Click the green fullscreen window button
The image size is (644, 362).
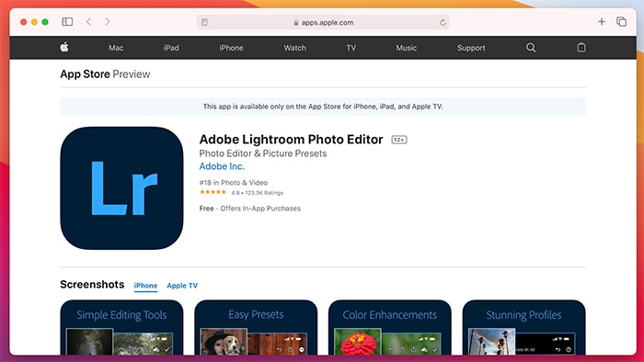[45, 22]
